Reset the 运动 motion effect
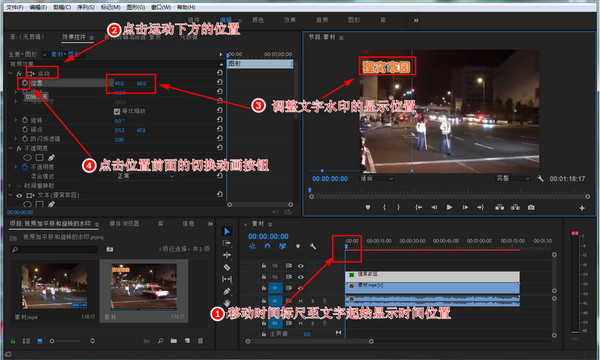Viewport: 600px width, 360px height. pos(220,73)
